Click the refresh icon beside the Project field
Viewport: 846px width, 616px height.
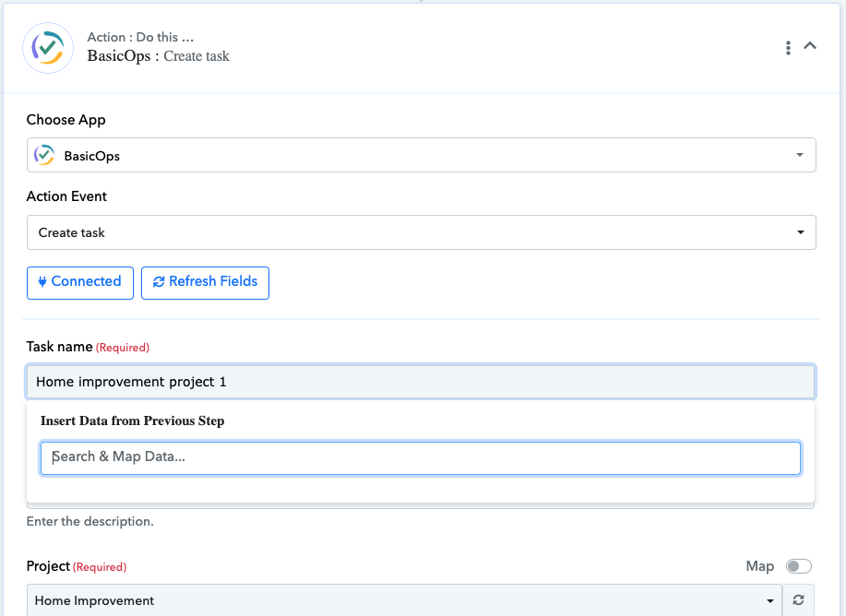799,599
